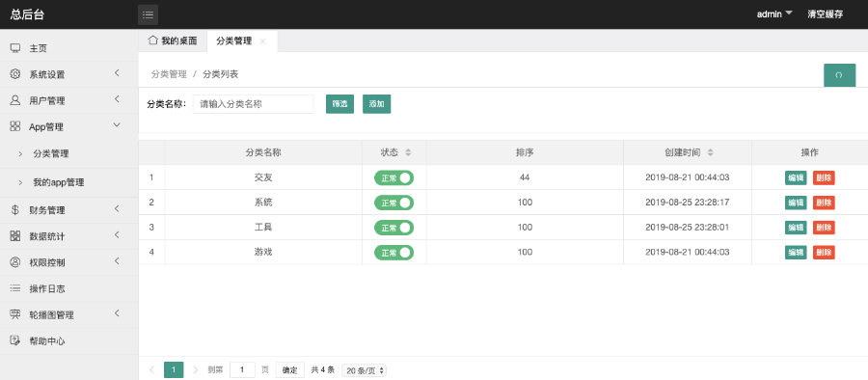This screenshot has height=380, width=868.
Task: Click the 2019-08-25 23:28:17 timestamp cell
Action: pyautogui.click(x=688, y=203)
